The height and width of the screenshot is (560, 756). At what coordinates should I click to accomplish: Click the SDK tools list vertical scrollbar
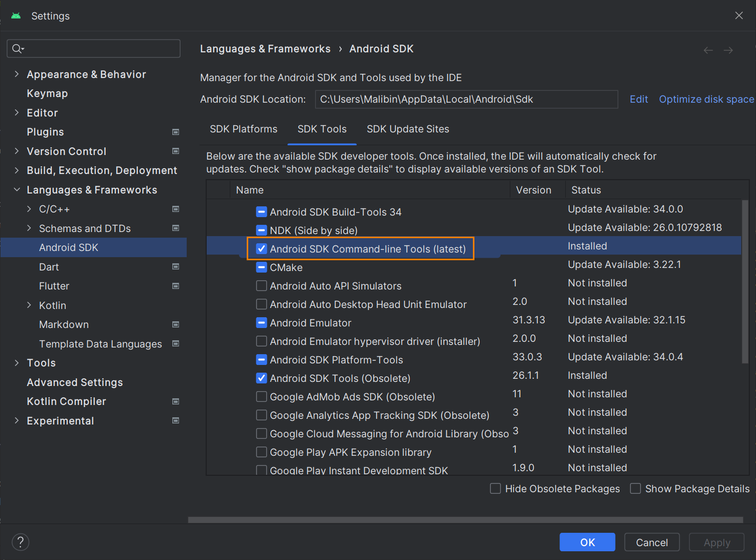(x=745, y=281)
